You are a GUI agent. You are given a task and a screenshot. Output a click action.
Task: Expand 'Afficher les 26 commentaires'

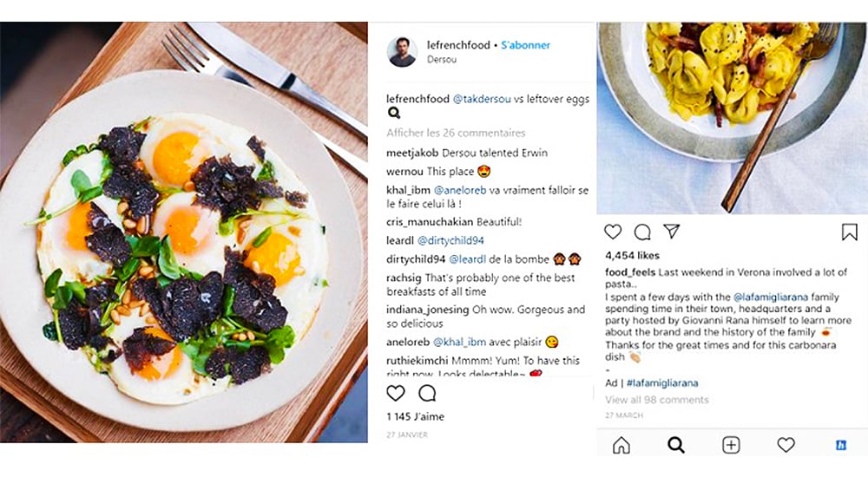tap(456, 133)
